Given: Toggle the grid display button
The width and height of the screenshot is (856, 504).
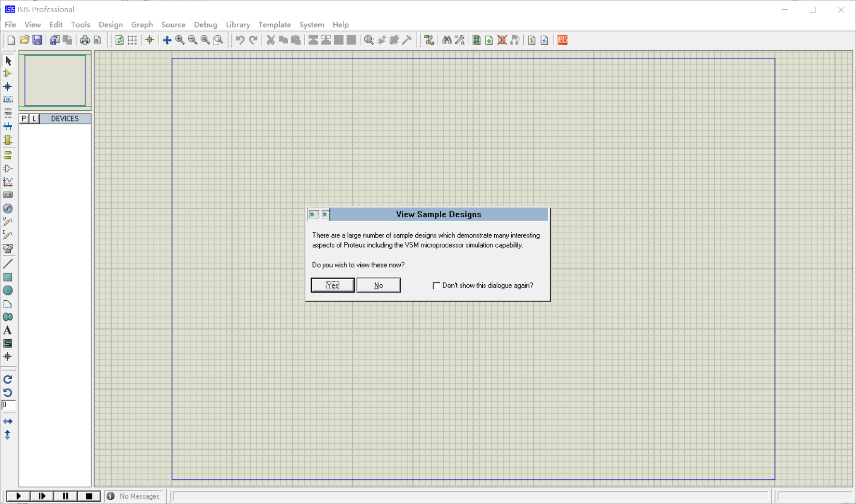Looking at the screenshot, I should pos(132,40).
